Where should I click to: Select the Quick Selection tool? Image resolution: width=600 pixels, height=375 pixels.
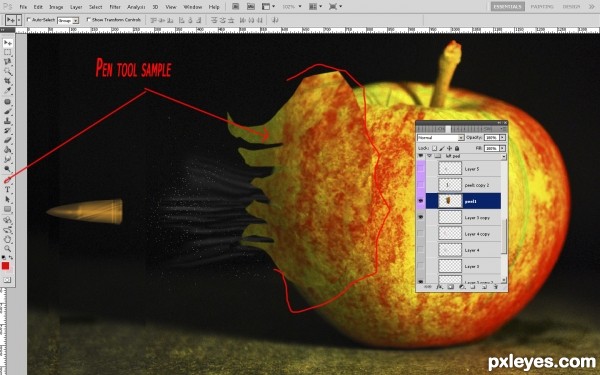point(8,71)
